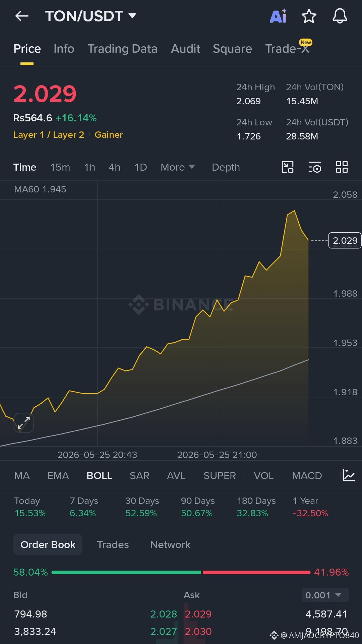Open the 0.001 price precision dropdown
Image resolution: width=362 pixels, height=644 pixels.
coord(325,595)
